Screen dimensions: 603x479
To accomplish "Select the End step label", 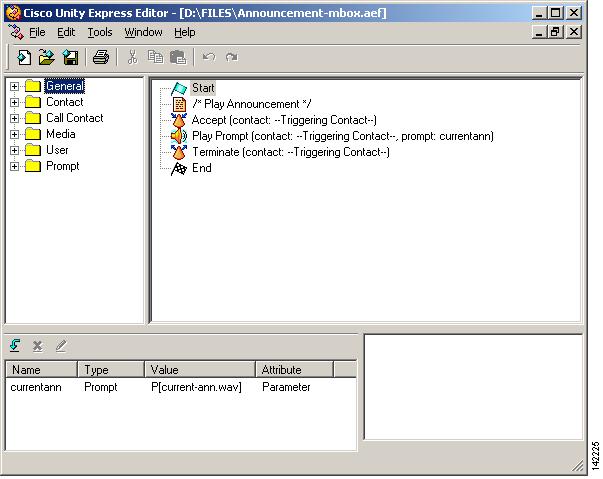I will 202,168.
